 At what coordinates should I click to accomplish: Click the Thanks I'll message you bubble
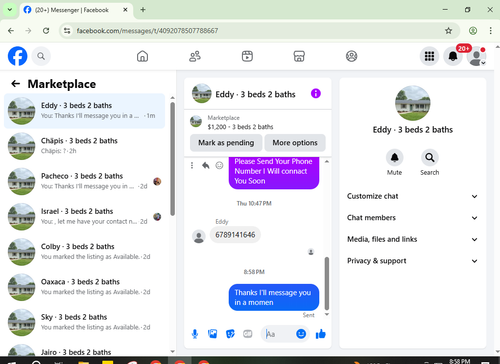tap(274, 297)
